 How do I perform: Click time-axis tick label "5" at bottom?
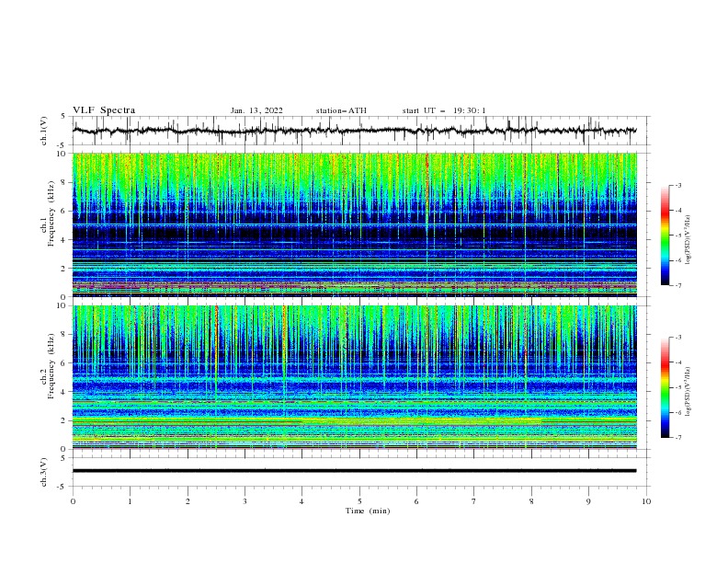click(359, 501)
